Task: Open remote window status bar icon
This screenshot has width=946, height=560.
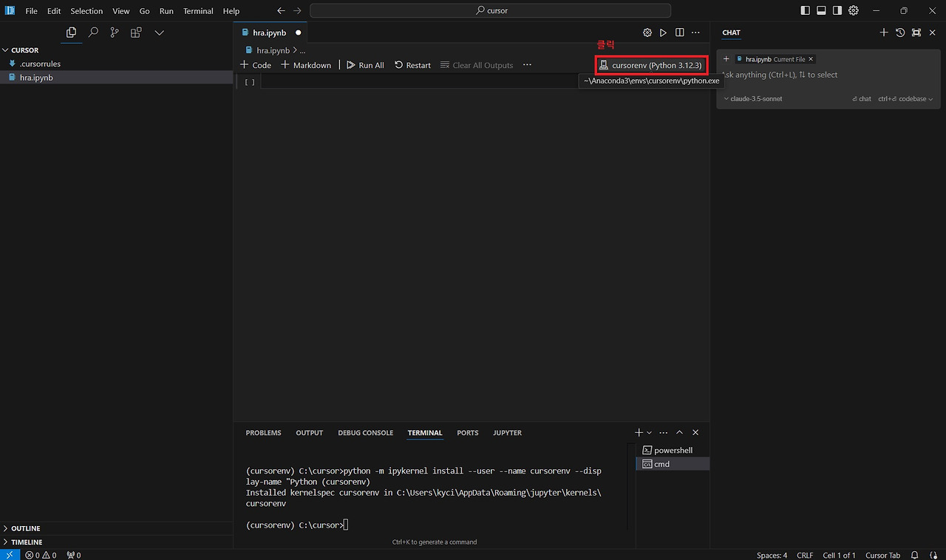Action: (x=10, y=555)
